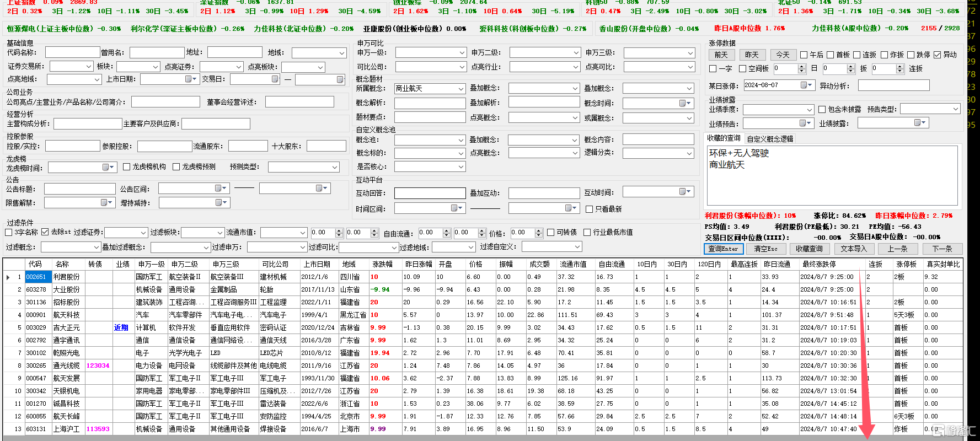Open the 证券交易所 dropdown
Viewport: 980px width, 441px height.
point(89,66)
